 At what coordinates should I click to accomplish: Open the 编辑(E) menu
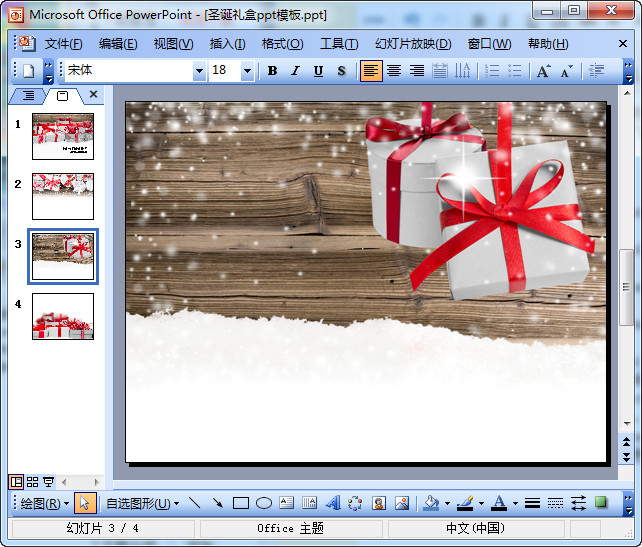click(118, 43)
